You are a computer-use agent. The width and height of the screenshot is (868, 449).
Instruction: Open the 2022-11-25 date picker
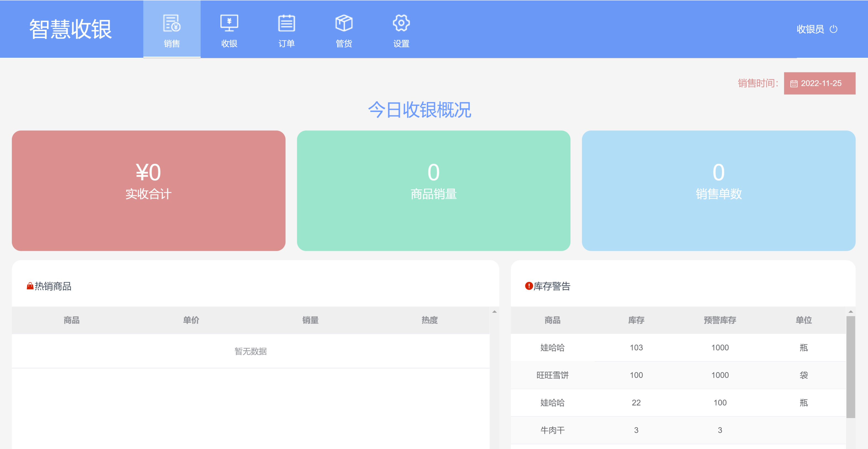coord(819,83)
